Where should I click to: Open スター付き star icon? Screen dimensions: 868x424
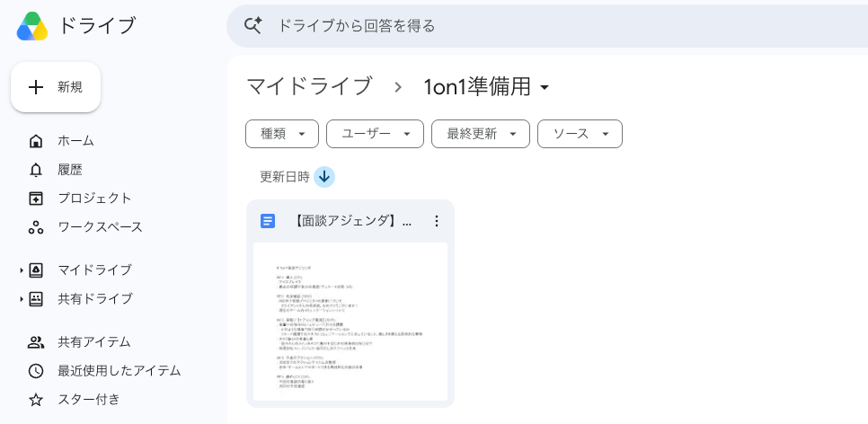pyautogui.click(x=36, y=400)
